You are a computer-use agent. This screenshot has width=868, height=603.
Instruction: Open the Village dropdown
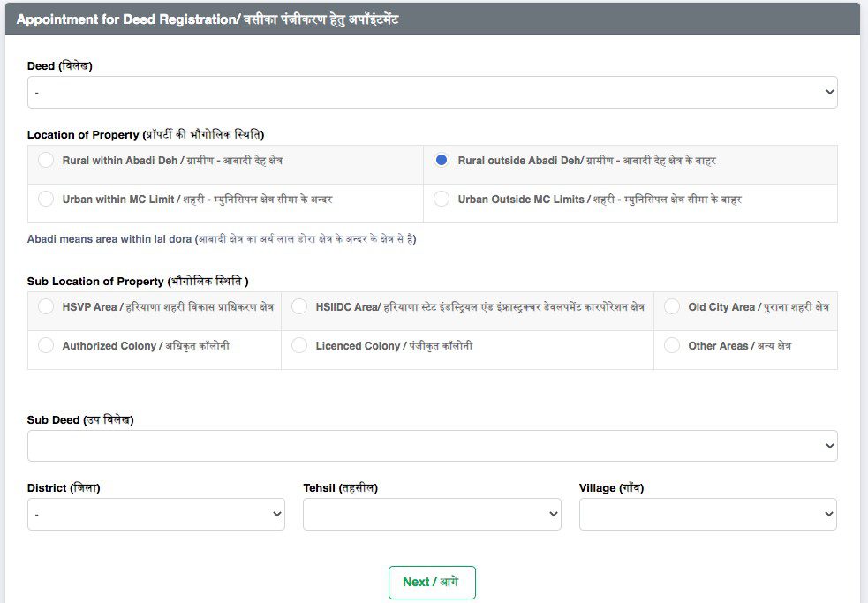point(707,514)
